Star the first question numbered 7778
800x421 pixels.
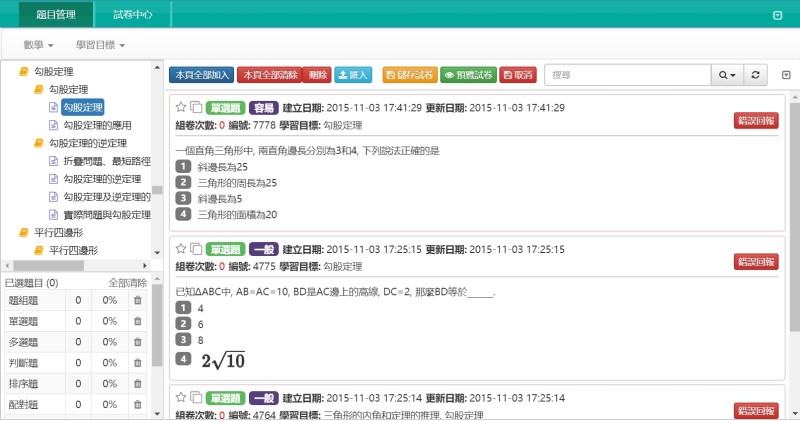[181, 107]
